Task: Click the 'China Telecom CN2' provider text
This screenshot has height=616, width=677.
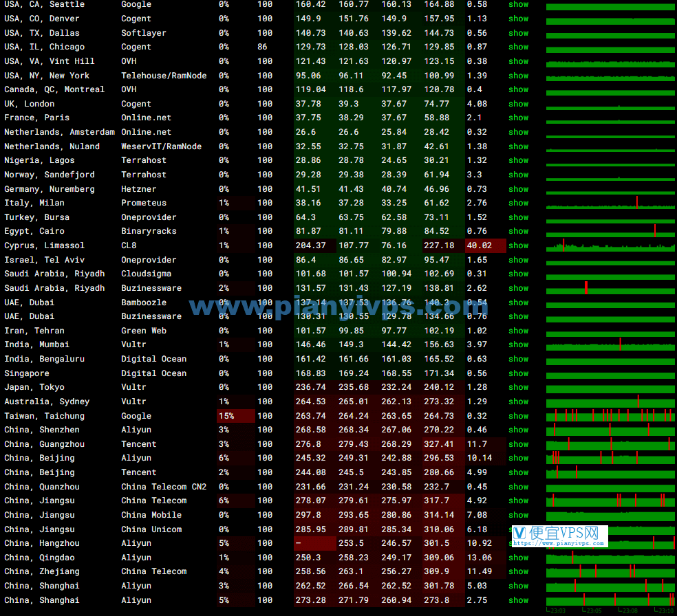Action: point(164,487)
